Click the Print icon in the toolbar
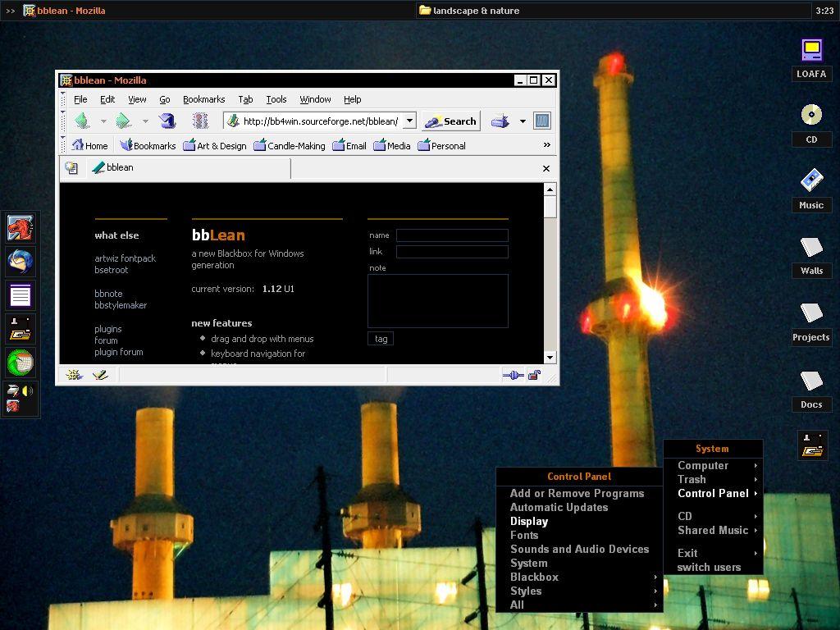Screen dimensions: 840x630 [500, 121]
